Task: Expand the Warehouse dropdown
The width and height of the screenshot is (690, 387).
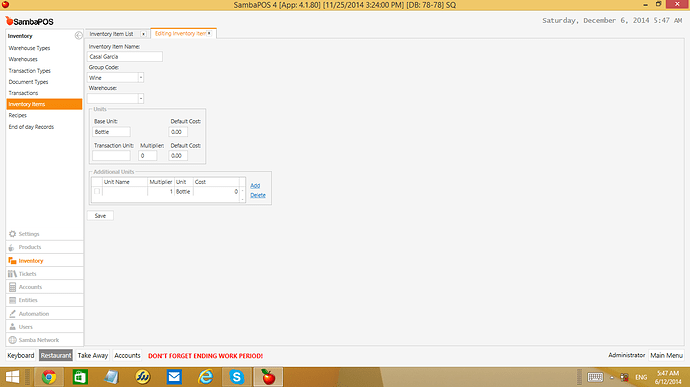Action: click(141, 98)
